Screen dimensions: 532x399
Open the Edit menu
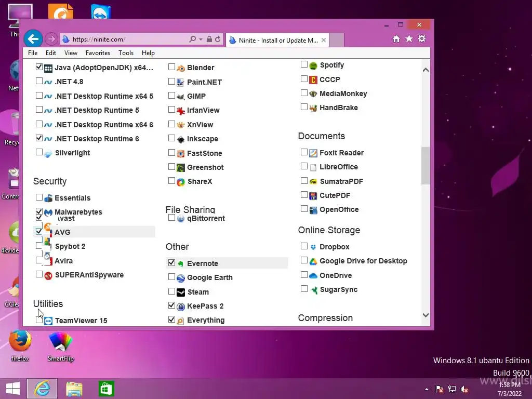pos(51,53)
